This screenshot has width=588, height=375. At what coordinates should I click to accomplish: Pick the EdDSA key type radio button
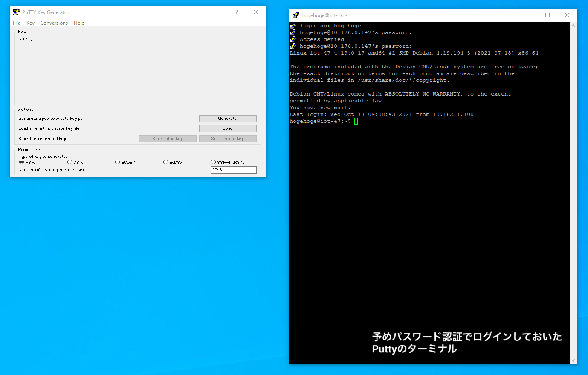(x=166, y=162)
